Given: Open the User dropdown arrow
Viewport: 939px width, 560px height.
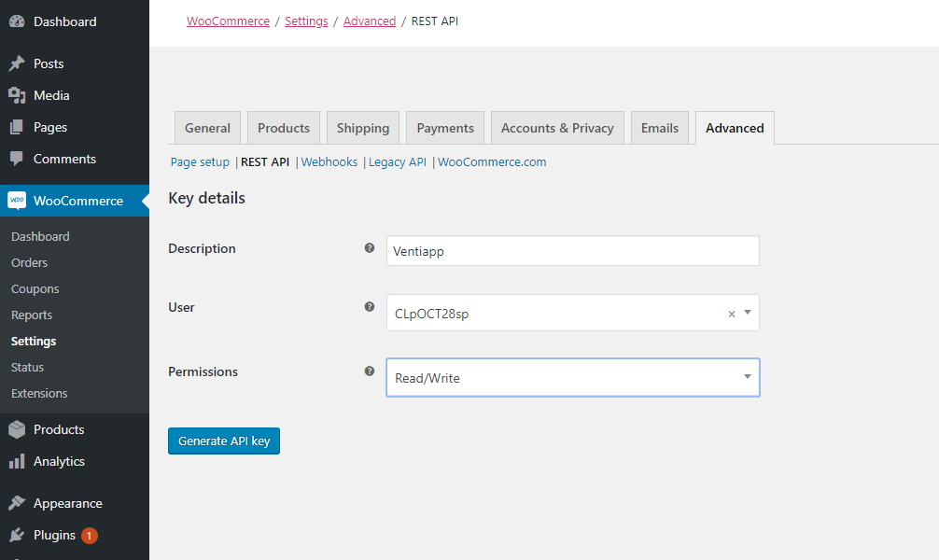Looking at the screenshot, I should click(x=748, y=313).
